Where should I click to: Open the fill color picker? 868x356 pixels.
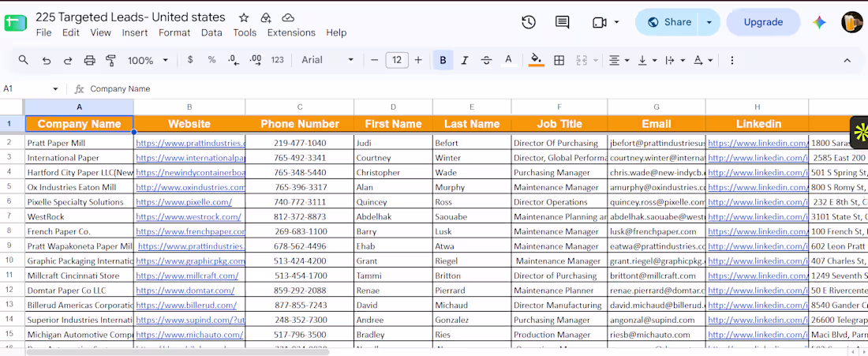(x=536, y=60)
